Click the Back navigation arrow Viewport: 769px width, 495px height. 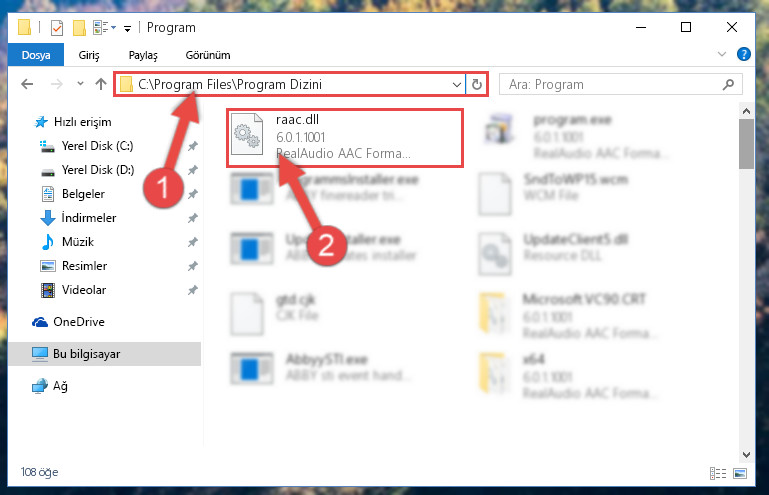click(27, 84)
